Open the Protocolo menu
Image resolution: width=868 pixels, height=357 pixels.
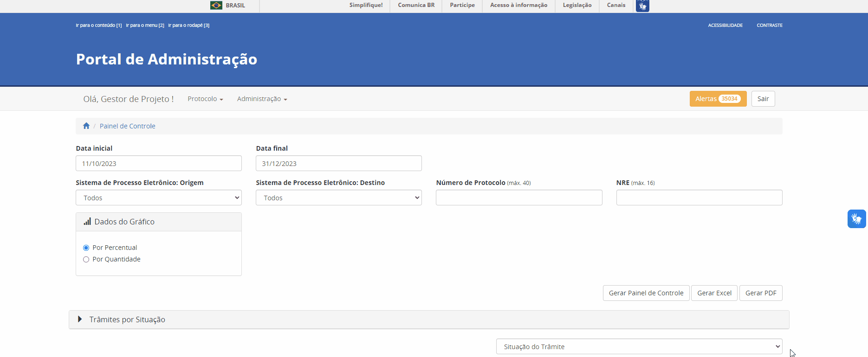coord(205,99)
